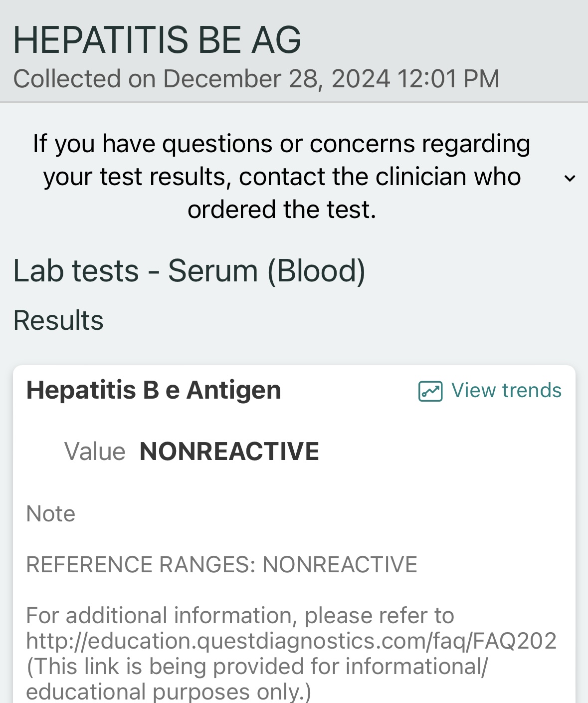Click 'your test results, contact the clinician' line

(x=282, y=176)
